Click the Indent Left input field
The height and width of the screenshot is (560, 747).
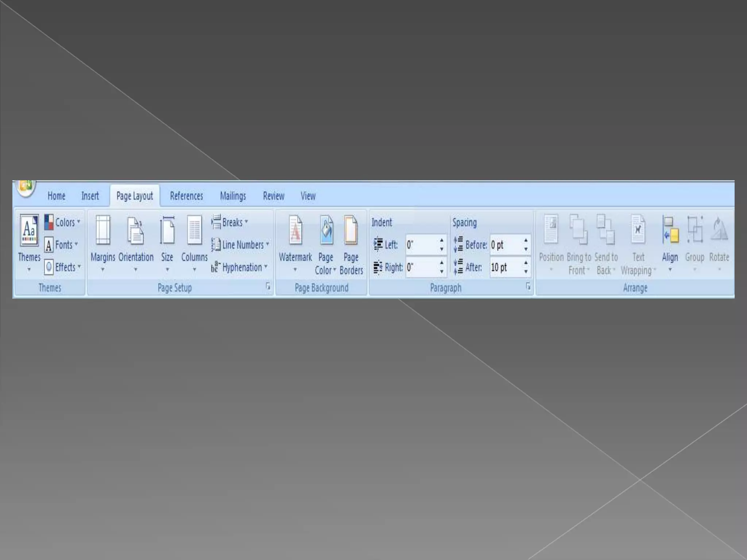[421, 245]
